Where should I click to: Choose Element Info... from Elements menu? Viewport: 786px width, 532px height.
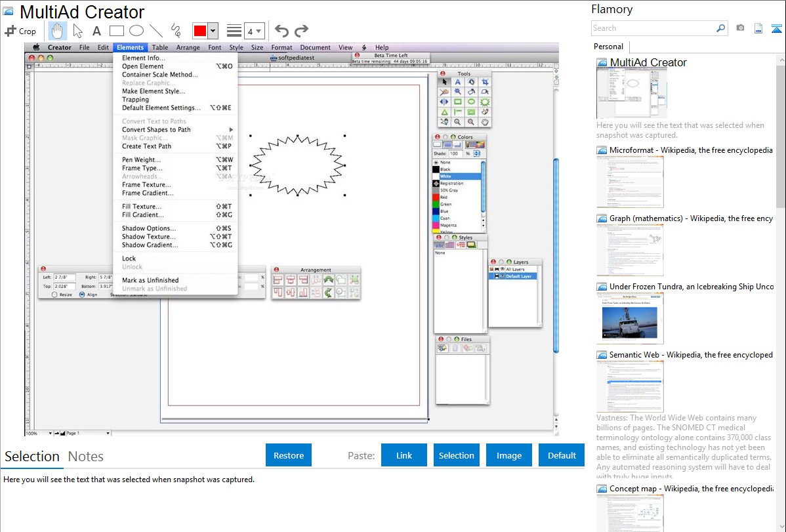pyautogui.click(x=144, y=58)
